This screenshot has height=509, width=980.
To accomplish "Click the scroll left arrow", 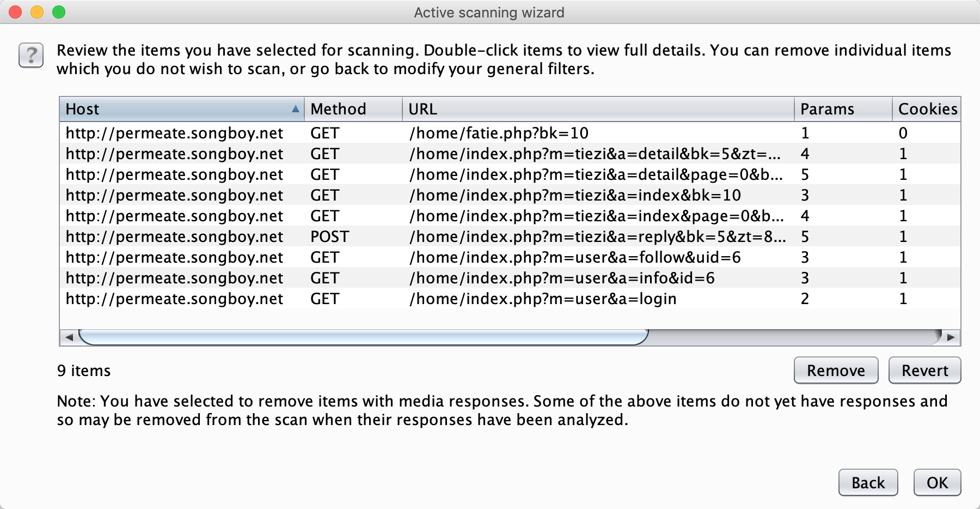I will pyautogui.click(x=69, y=337).
